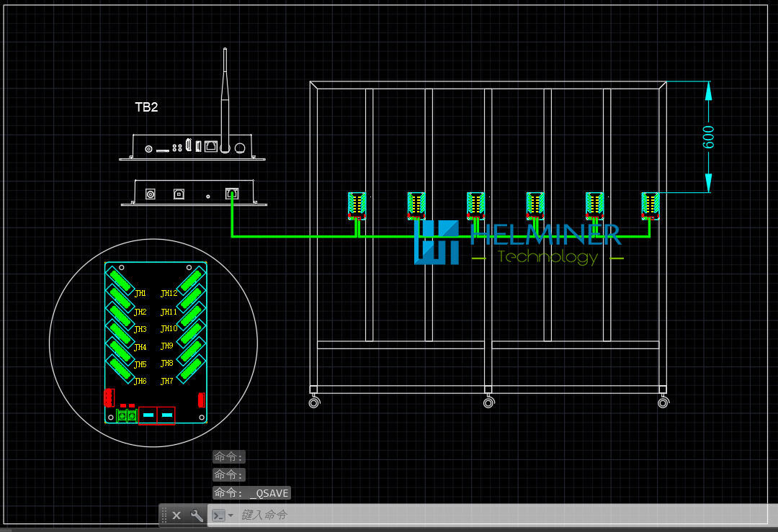
Task: Select the leftmost sensor module on rack
Action: pyautogui.click(x=357, y=204)
